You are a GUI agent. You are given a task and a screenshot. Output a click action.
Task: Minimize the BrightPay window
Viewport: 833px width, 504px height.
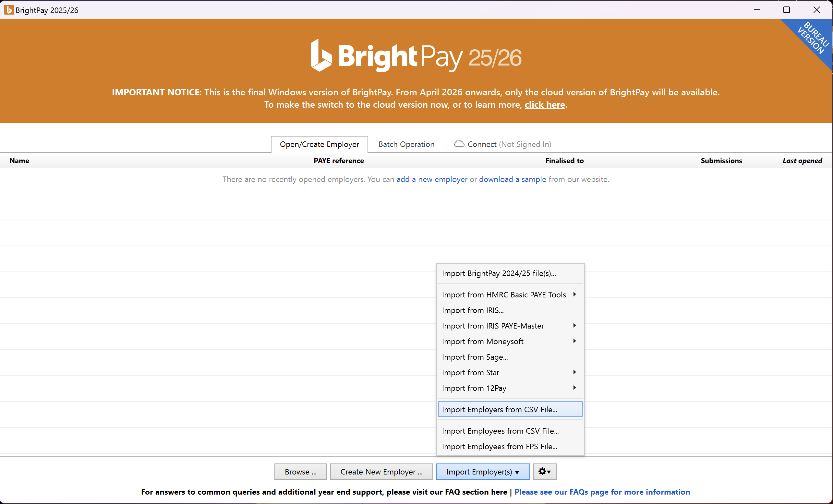tap(757, 10)
